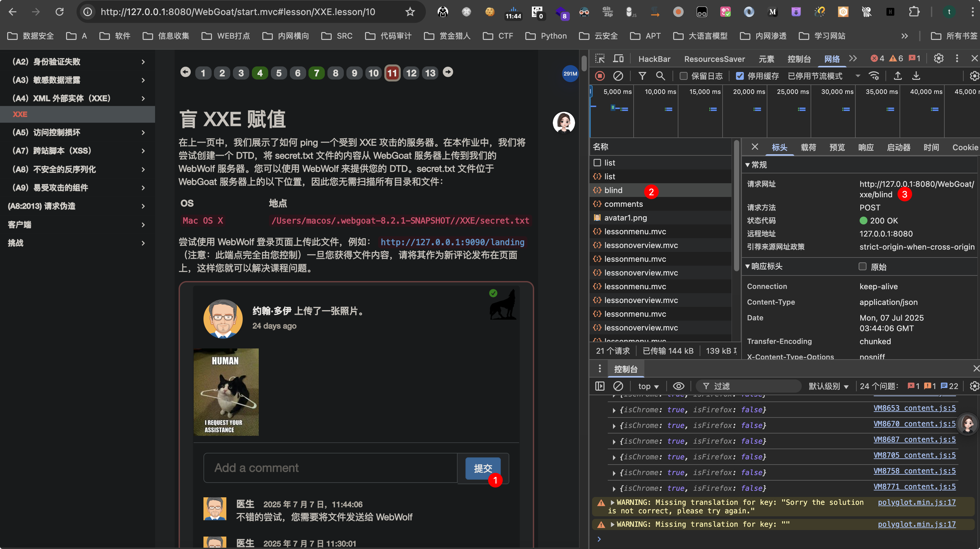Switch to the HackBar DevTools tab
Viewport: 980px width, 549px height.
click(654, 59)
